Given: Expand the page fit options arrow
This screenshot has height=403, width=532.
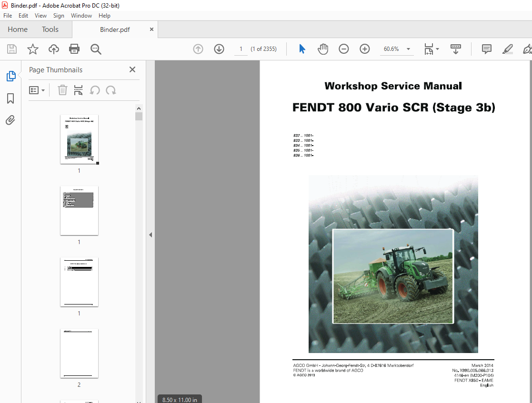Looking at the screenshot, I should 437,49.
